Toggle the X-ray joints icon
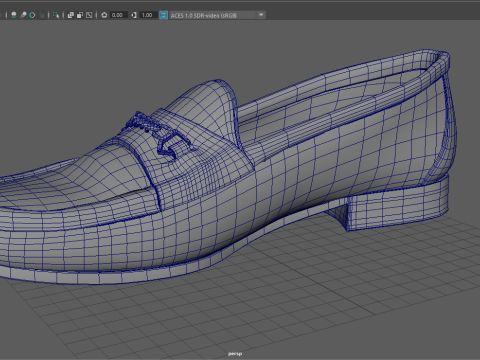 click(89, 15)
